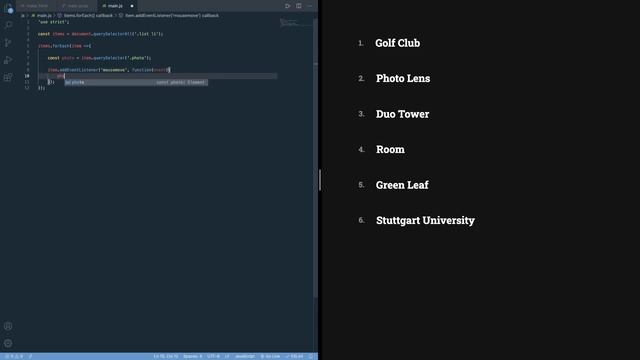Image resolution: width=640 pixels, height=360 pixels.
Task: Click the Stuttgart University list item
Action: click(425, 220)
